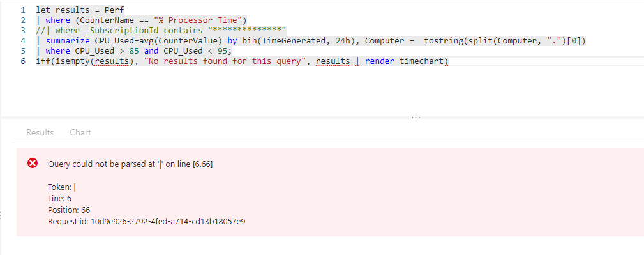This screenshot has height=255, width=644.
Task: Click the 'Line: 6' error detail
Action: click(59, 199)
